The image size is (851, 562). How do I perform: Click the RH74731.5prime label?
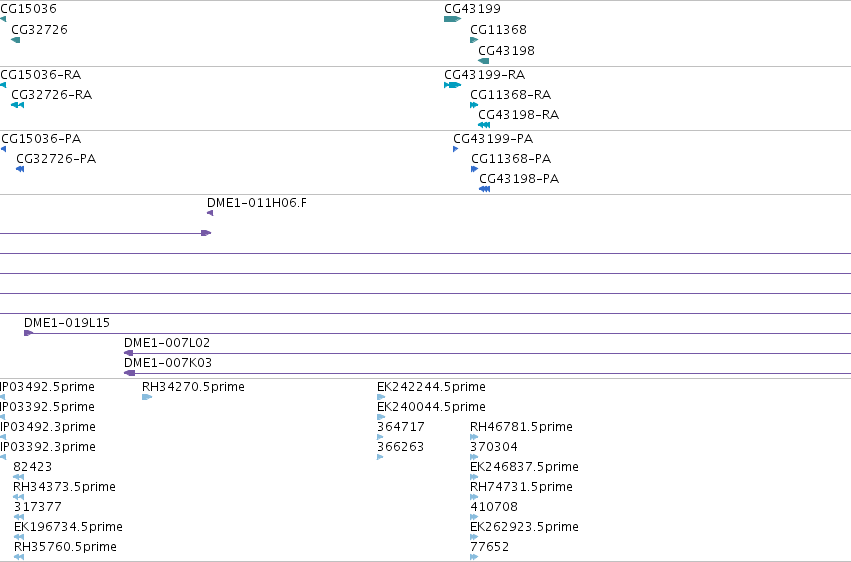point(522,487)
